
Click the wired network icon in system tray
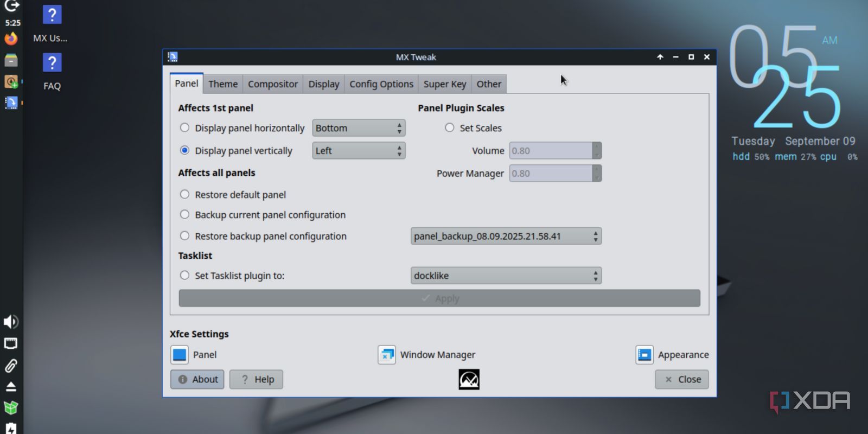[11, 343]
